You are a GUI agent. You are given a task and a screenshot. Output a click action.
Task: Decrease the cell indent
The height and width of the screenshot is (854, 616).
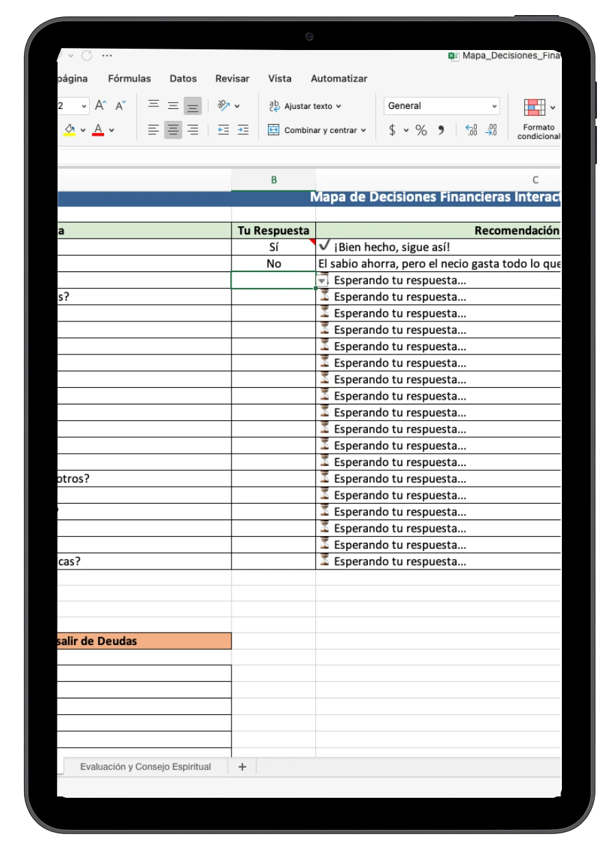coord(223,130)
